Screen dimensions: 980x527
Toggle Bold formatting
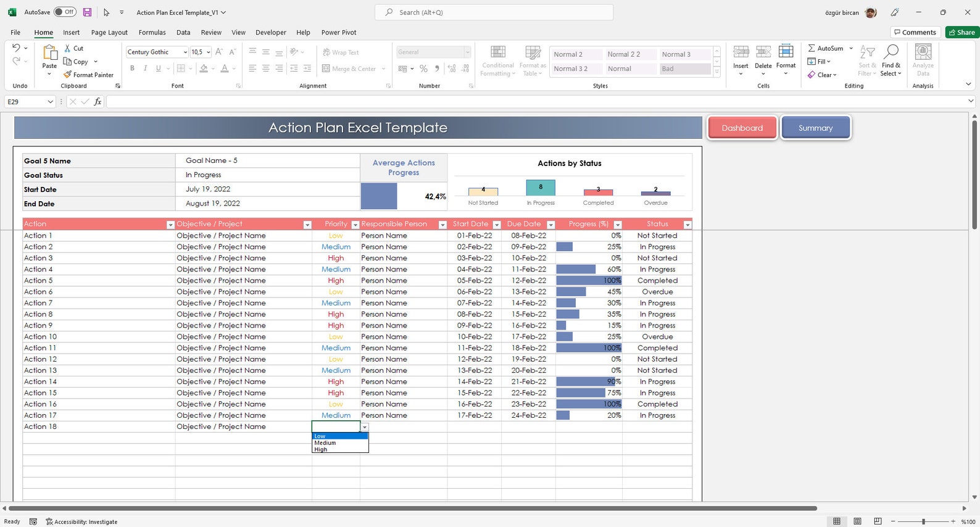point(131,68)
